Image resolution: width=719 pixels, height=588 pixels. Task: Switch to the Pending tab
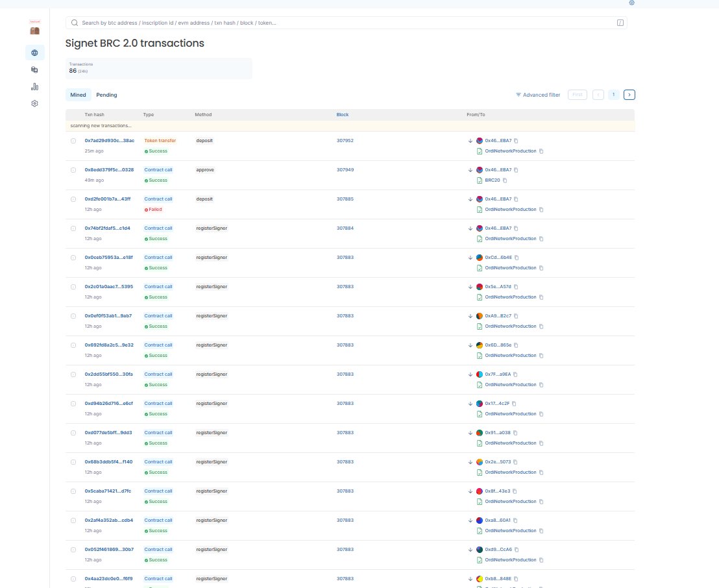coord(106,95)
